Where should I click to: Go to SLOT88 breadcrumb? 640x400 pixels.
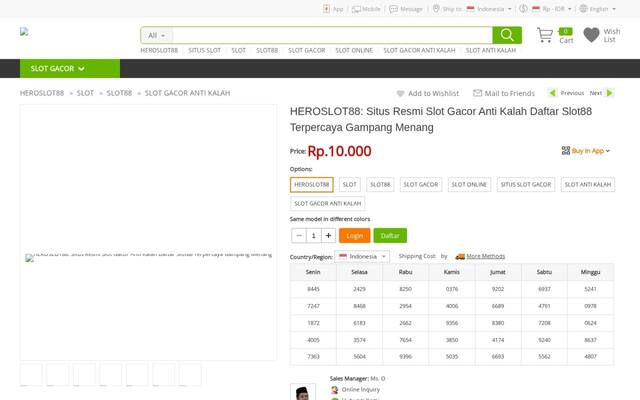(x=119, y=93)
